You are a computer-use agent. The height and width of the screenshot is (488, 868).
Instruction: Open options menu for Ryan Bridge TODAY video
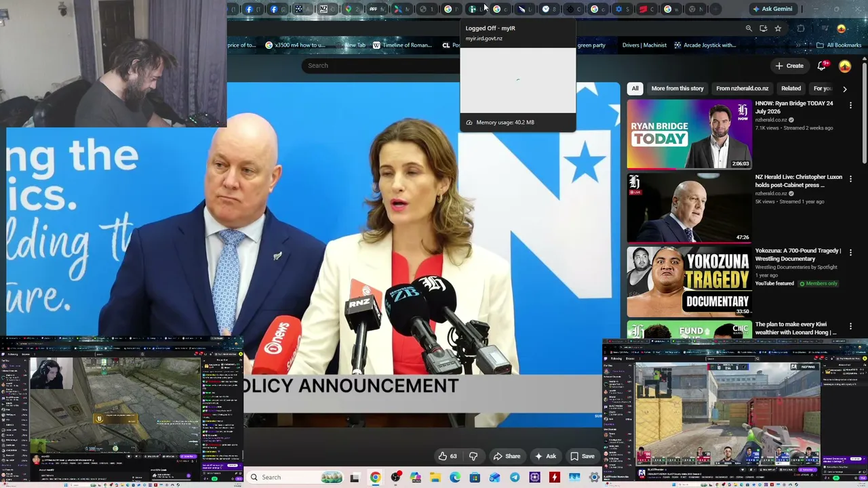850,104
